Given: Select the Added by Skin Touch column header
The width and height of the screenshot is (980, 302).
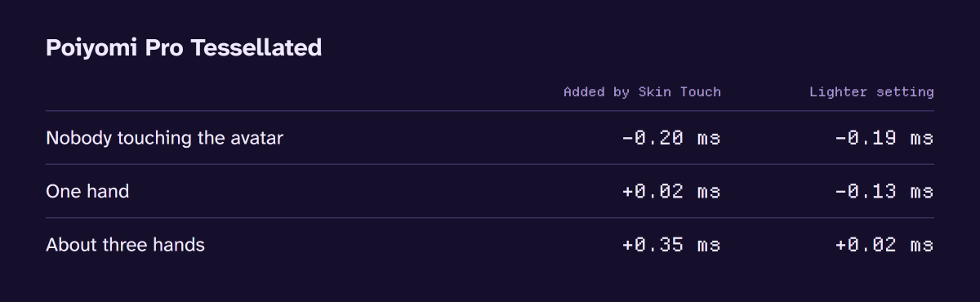Looking at the screenshot, I should [x=642, y=92].
